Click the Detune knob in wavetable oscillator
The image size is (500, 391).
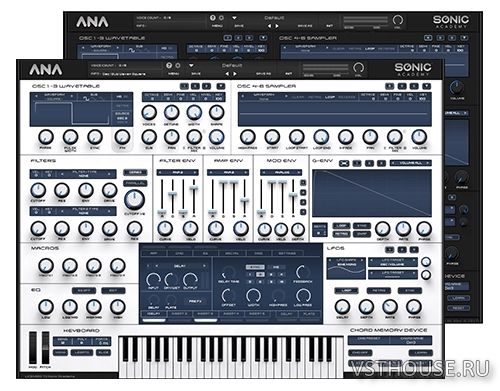[171, 113]
